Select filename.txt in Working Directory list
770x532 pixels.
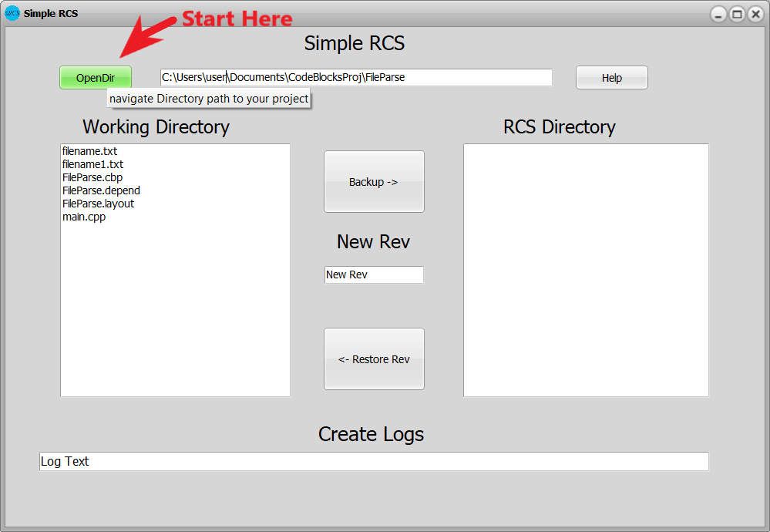(90, 152)
